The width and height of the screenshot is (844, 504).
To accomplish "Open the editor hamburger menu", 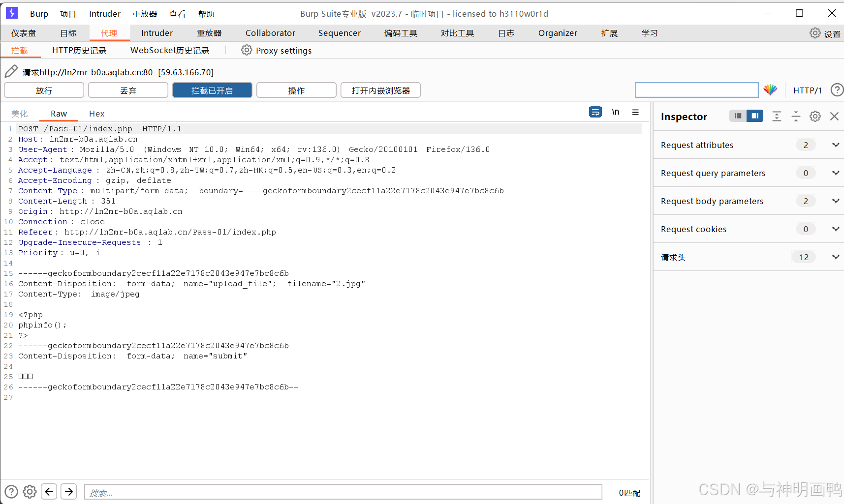I will [635, 112].
